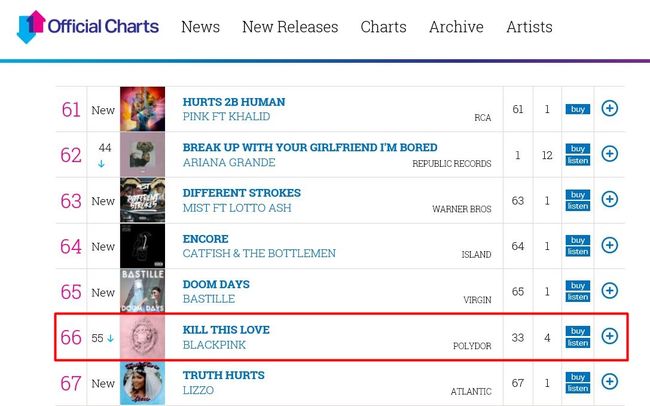Click plus icon beside Encore
Image resolution: width=650 pixels, height=406 pixels.
[609, 245]
